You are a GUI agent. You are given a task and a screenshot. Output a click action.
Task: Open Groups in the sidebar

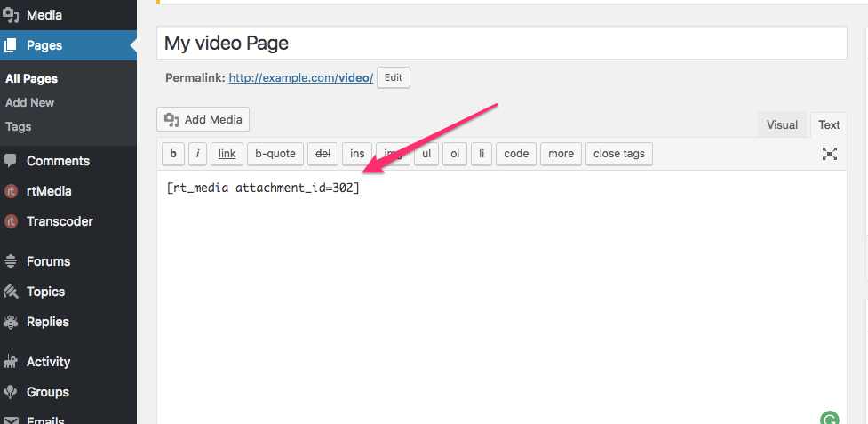point(47,392)
